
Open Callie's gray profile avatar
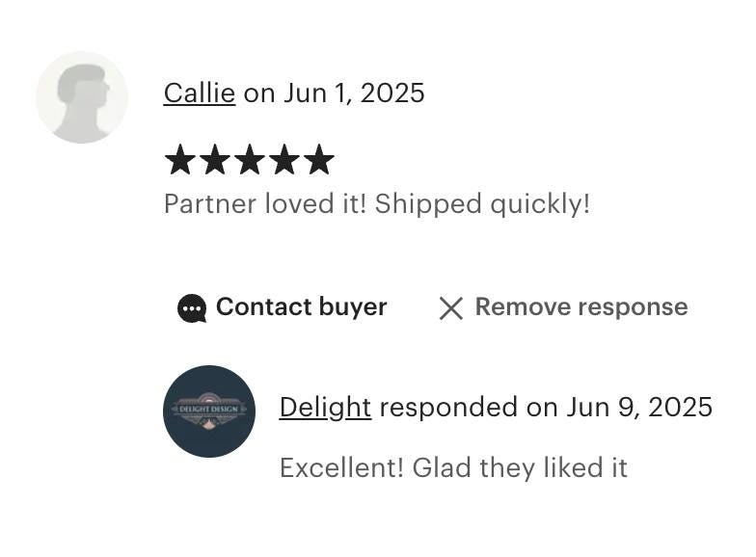coord(82,97)
